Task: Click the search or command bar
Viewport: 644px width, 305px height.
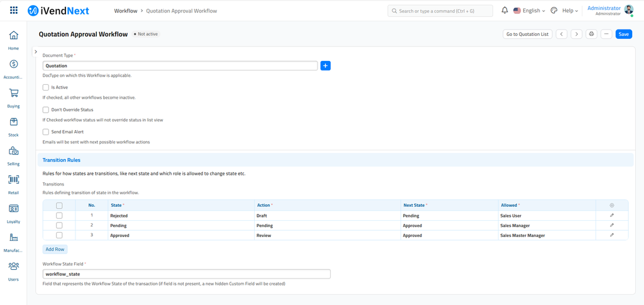Action: [x=440, y=11]
